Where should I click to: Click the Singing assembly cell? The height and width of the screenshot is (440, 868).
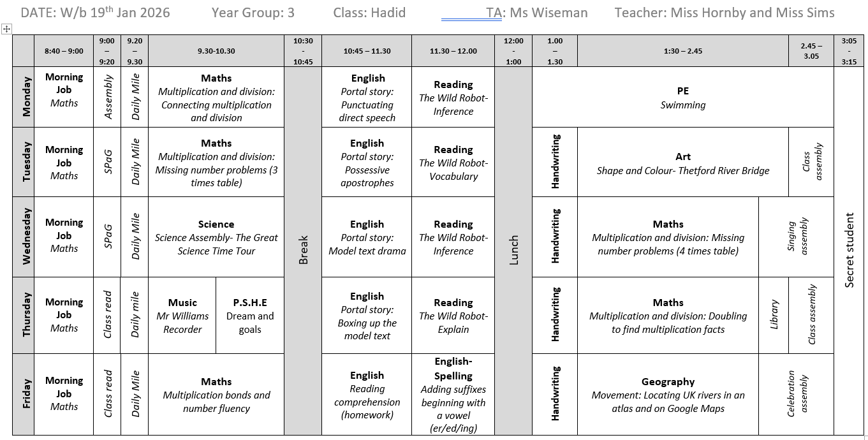[x=797, y=237]
